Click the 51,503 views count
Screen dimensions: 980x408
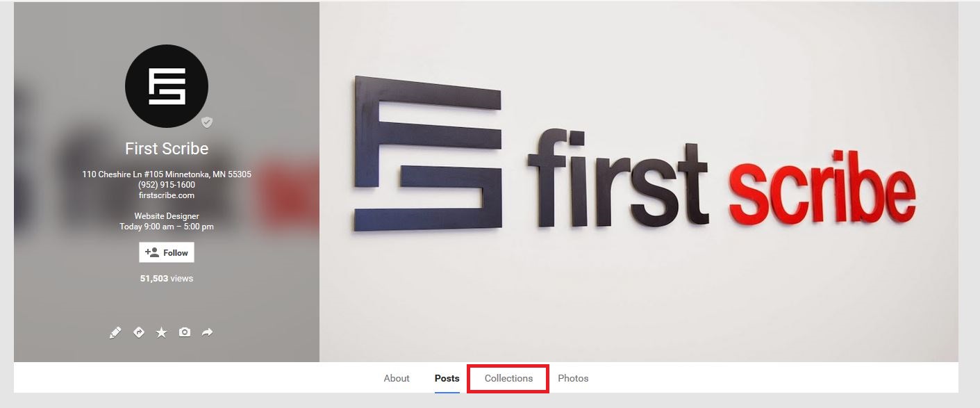(167, 278)
